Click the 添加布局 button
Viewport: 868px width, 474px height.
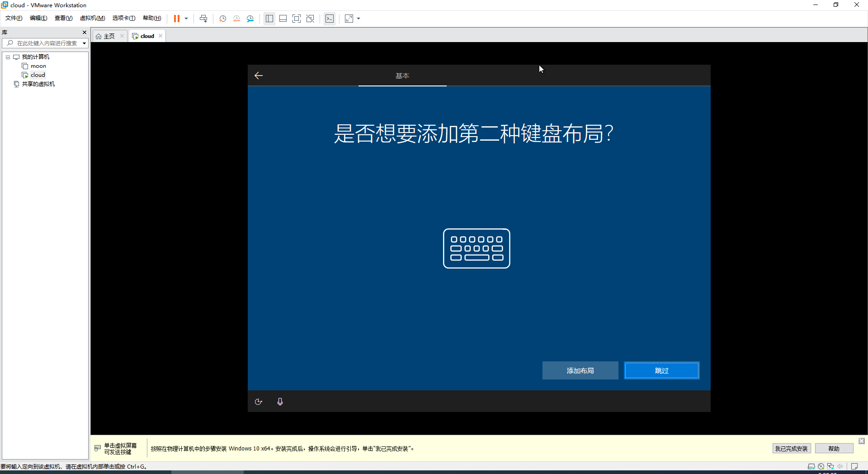(580, 370)
